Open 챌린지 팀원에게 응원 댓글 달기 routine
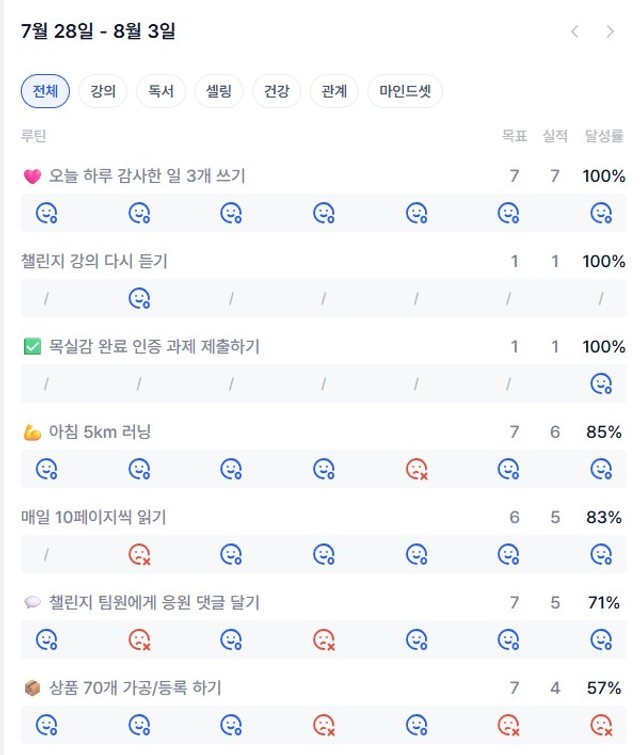 click(x=154, y=602)
